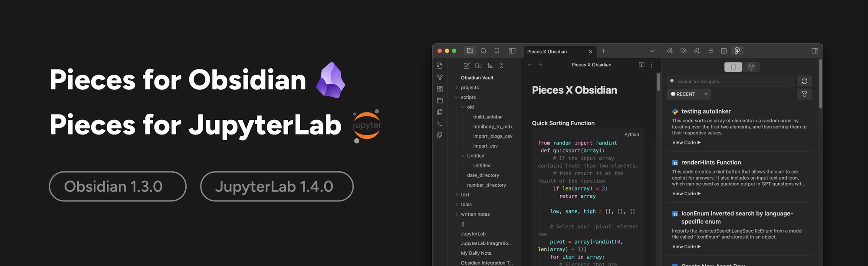Change the file explorer sort order
868x266 pixels.
click(490, 66)
